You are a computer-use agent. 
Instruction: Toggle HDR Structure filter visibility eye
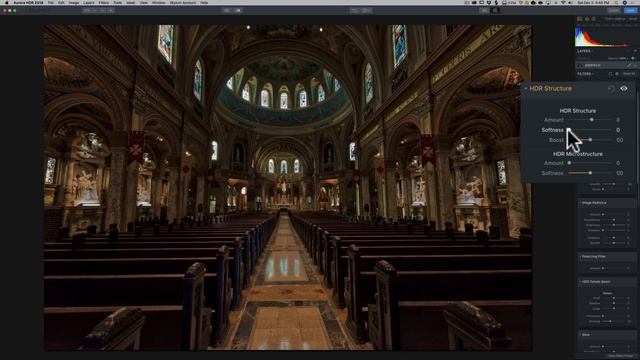pos(624,88)
